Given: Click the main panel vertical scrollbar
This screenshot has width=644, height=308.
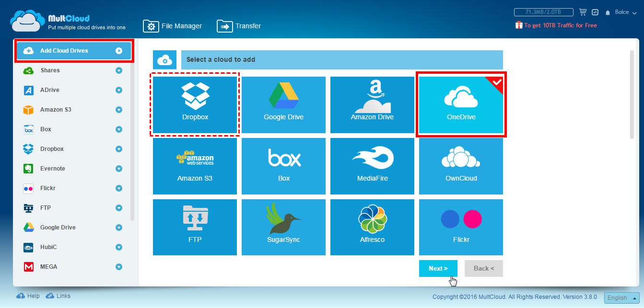Looking at the screenshot, I should (x=632, y=94).
